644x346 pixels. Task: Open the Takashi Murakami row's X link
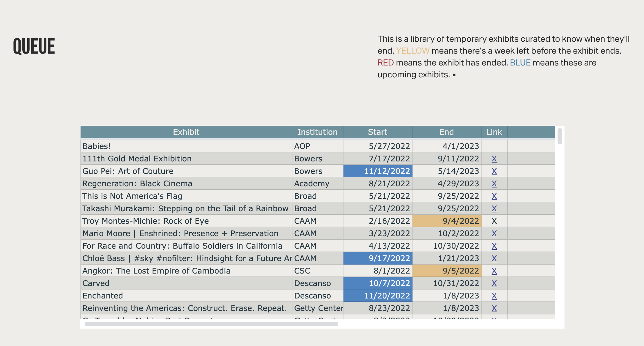pos(494,209)
